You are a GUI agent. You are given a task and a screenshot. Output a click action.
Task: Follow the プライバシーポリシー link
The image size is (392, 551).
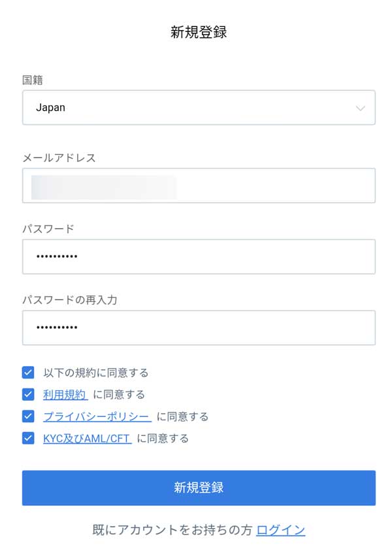click(97, 416)
